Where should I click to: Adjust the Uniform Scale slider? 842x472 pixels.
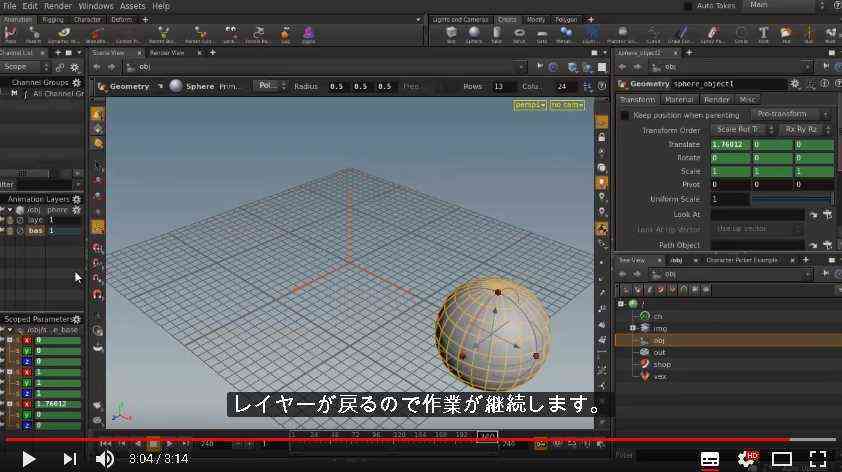792,199
